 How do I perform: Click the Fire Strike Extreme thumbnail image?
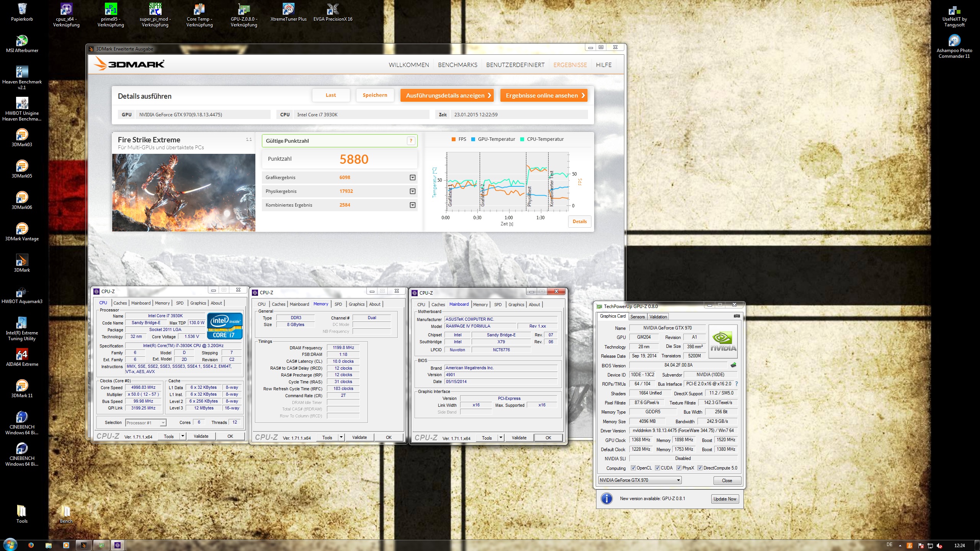(184, 192)
